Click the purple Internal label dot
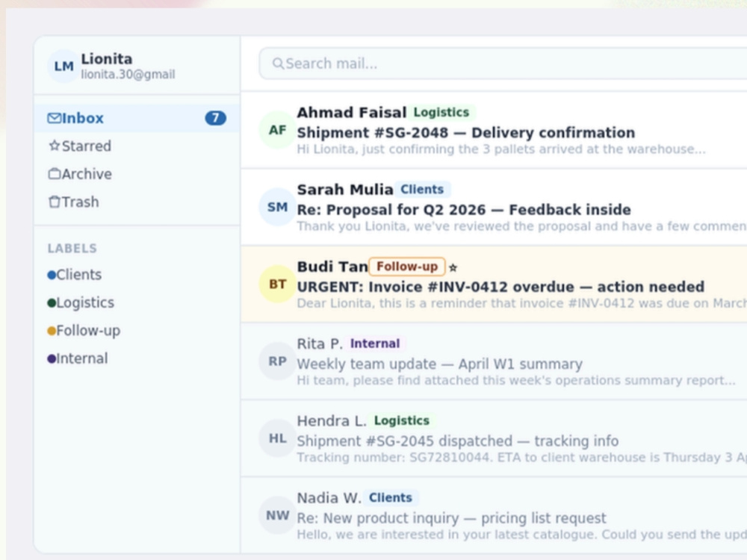This screenshot has width=747, height=560. click(52, 358)
